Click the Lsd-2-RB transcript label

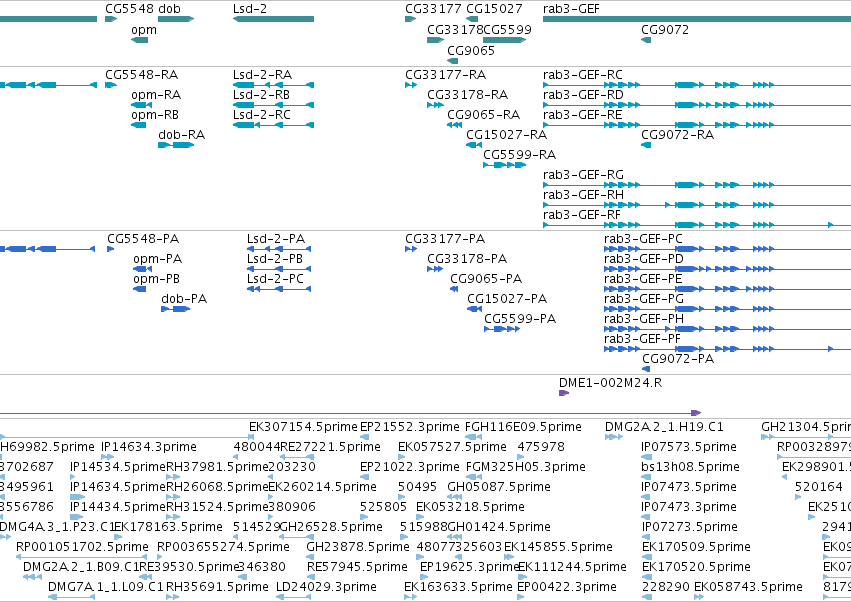261,95
